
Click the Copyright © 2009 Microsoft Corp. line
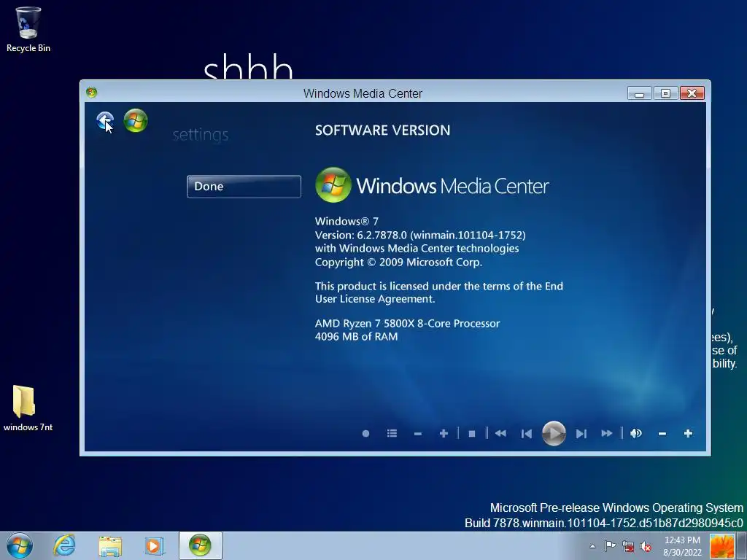pyautogui.click(x=398, y=262)
